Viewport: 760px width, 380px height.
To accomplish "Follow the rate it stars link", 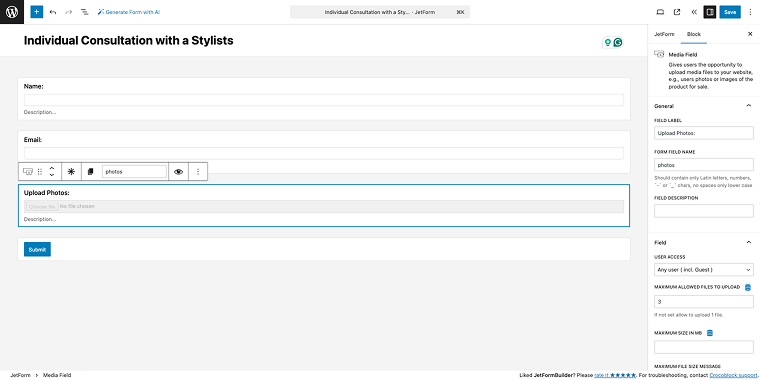I will click(x=615, y=375).
